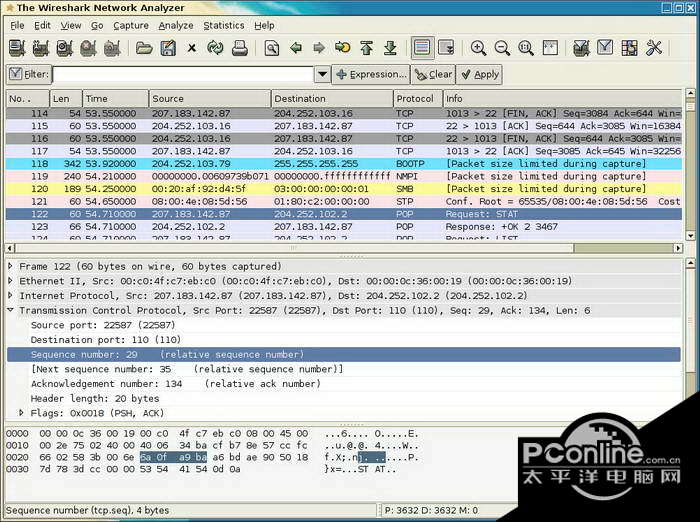Jump to the last packet
Screen dimensions: 700x522
pyautogui.click(x=390, y=48)
